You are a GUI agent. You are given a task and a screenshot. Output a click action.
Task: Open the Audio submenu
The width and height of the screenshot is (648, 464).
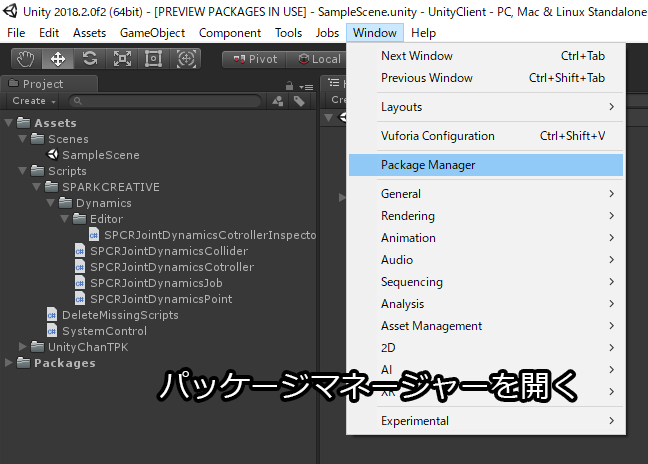[486, 259]
